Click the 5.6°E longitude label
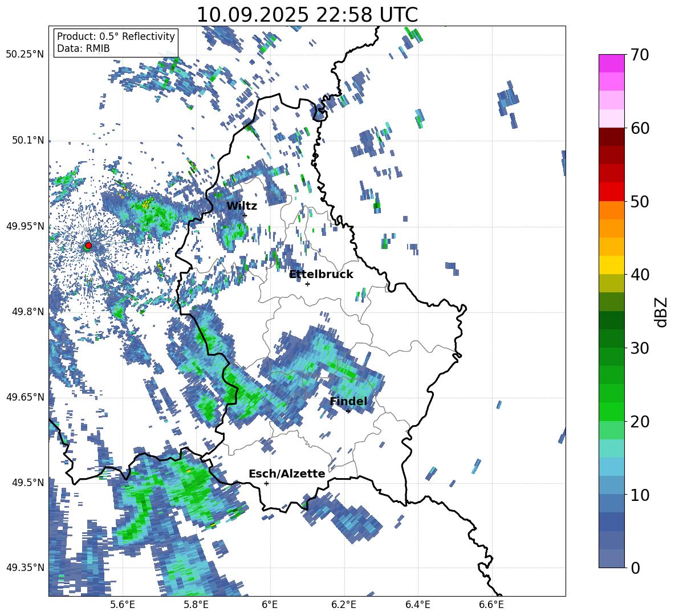The image size is (675, 616). pyautogui.click(x=123, y=605)
